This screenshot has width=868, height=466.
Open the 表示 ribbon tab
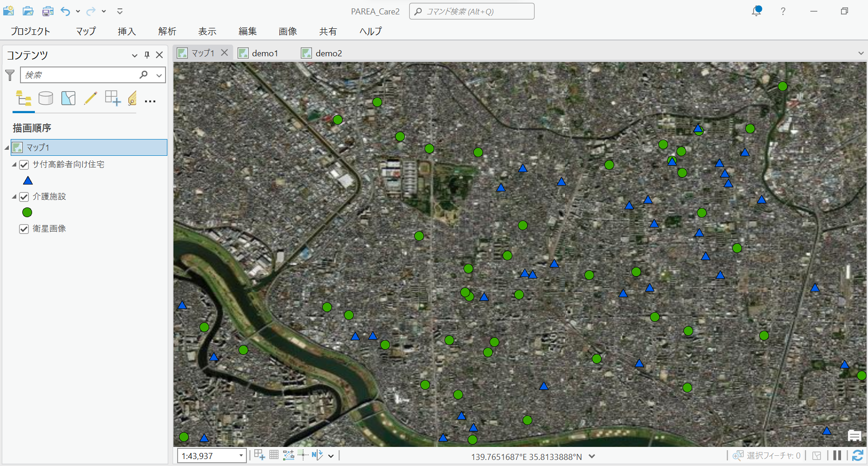pos(207,31)
